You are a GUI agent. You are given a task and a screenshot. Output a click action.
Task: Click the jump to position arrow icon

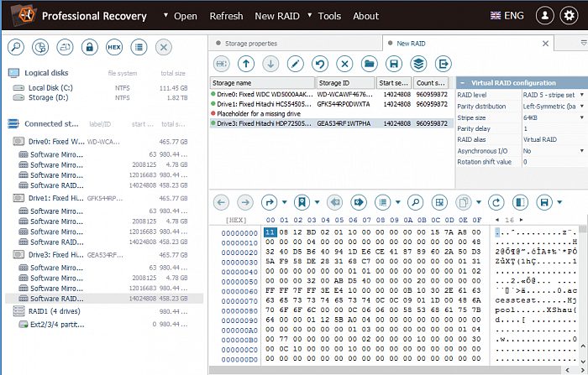point(270,203)
